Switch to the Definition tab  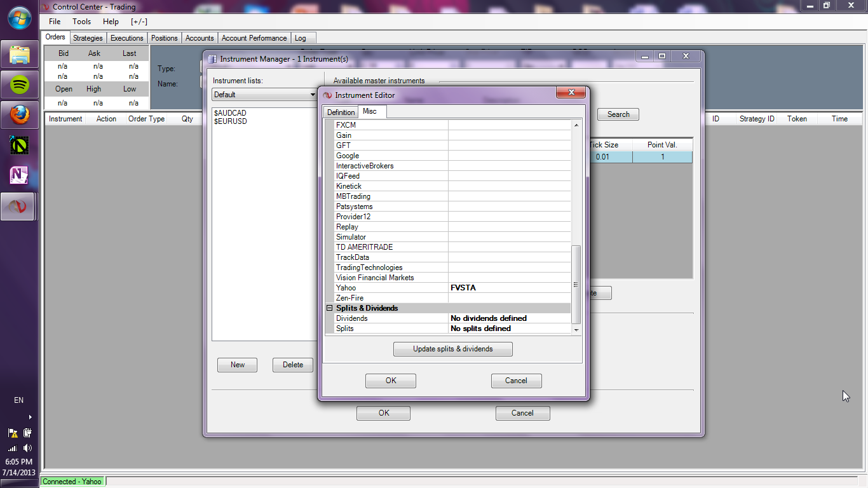click(x=341, y=112)
